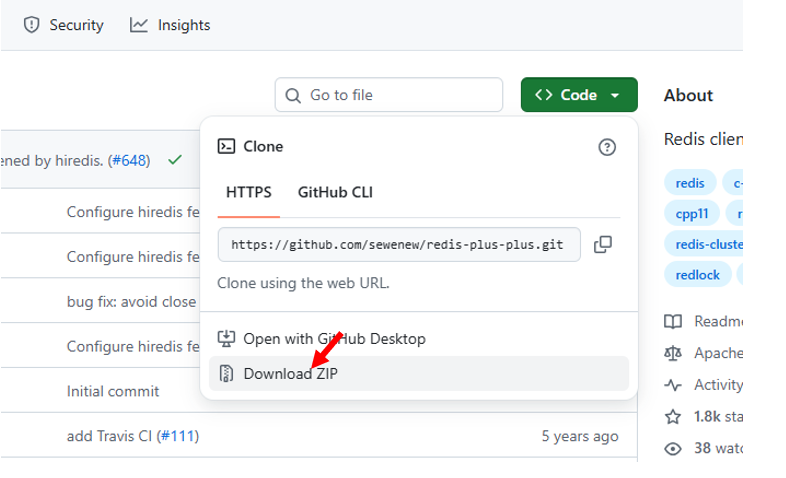The image size is (786, 478).
Task: Click the ZIP file icon
Action: click(227, 373)
